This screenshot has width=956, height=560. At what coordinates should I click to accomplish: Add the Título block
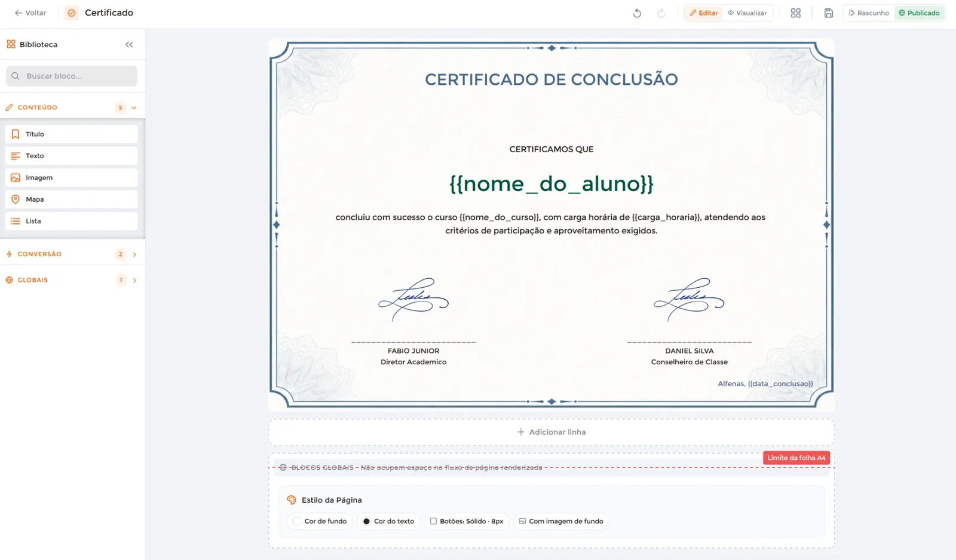[72, 134]
